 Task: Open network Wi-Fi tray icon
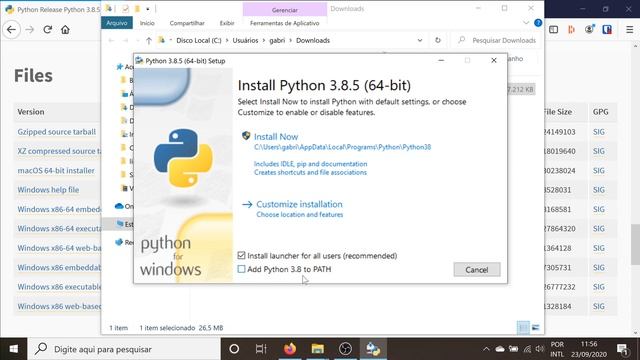click(527, 349)
